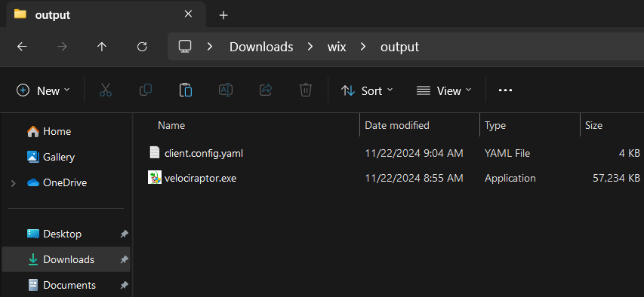This screenshot has height=297, width=644.
Task: Open Downloads in navigation pane
Action: [66, 259]
